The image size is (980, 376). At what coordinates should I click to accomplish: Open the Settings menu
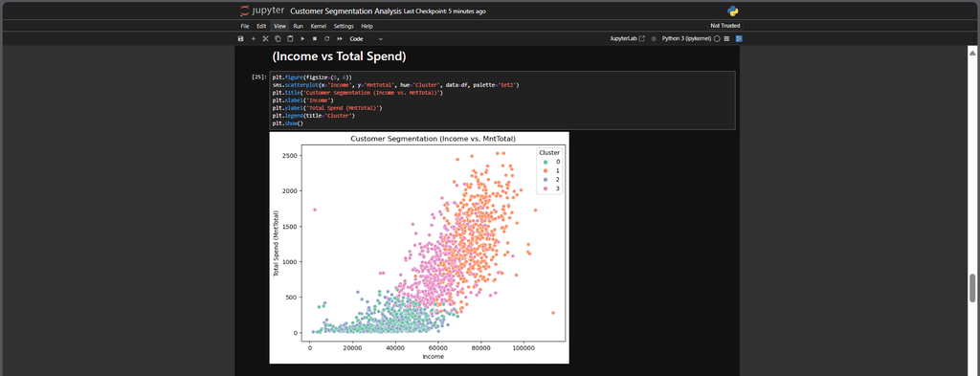click(344, 26)
